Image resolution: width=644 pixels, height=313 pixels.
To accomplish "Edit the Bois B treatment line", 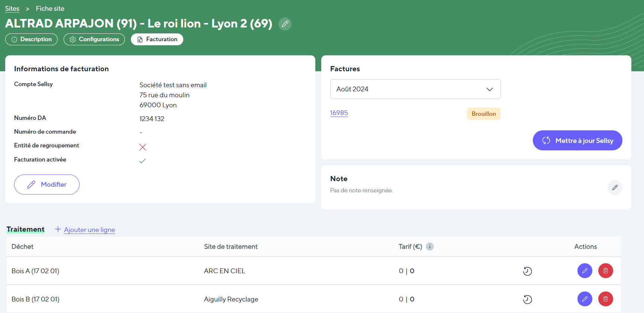I will [x=585, y=299].
